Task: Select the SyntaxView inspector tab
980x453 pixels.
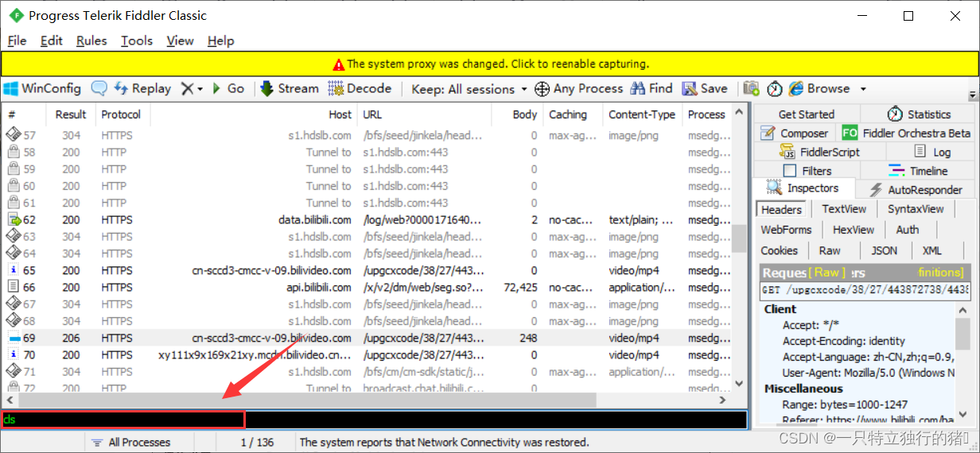Action: [916, 209]
